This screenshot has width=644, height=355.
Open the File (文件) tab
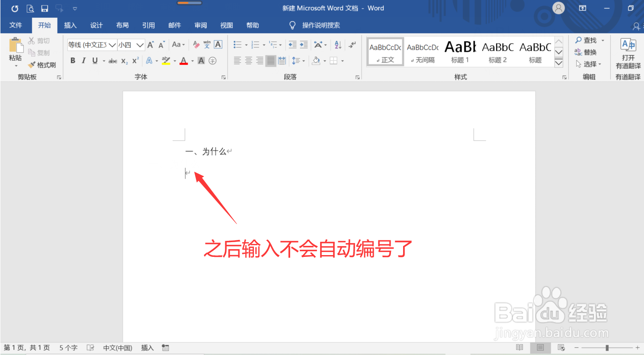[x=16, y=25]
